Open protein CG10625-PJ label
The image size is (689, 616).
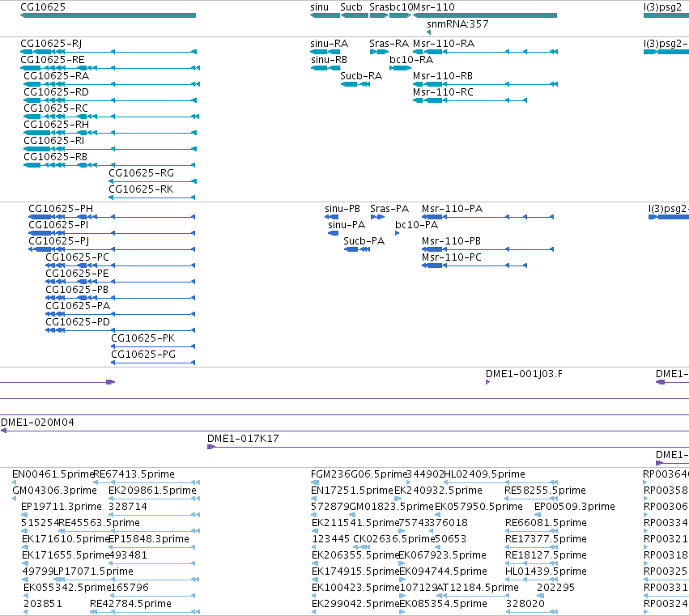[59, 241]
